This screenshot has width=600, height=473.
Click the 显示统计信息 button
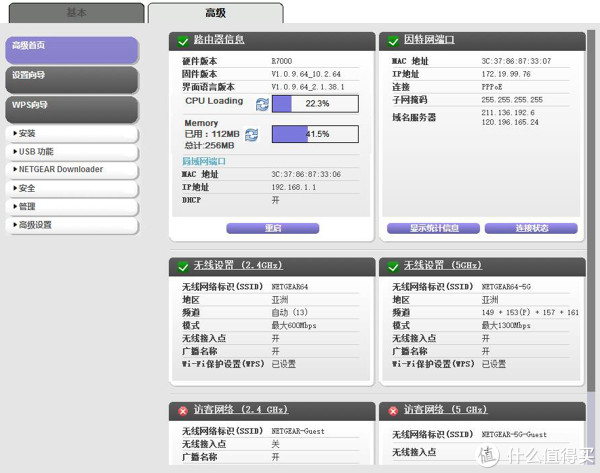tap(434, 228)
